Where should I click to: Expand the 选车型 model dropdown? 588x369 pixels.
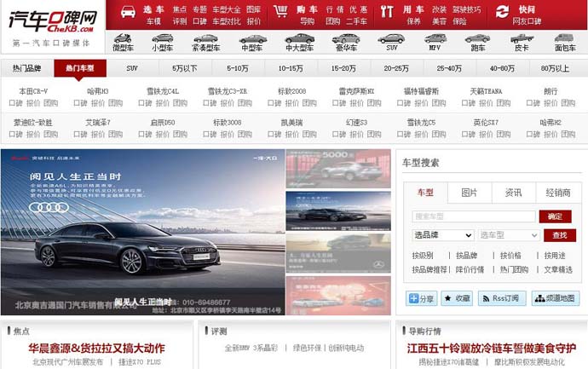509,235
